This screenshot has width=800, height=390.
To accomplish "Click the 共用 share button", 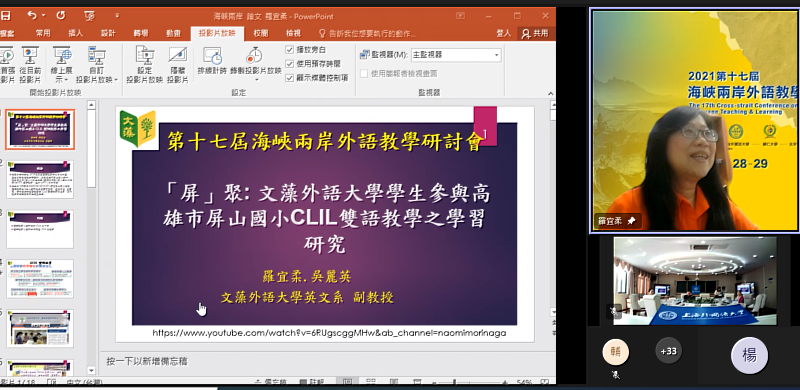I will pos(535,33).
